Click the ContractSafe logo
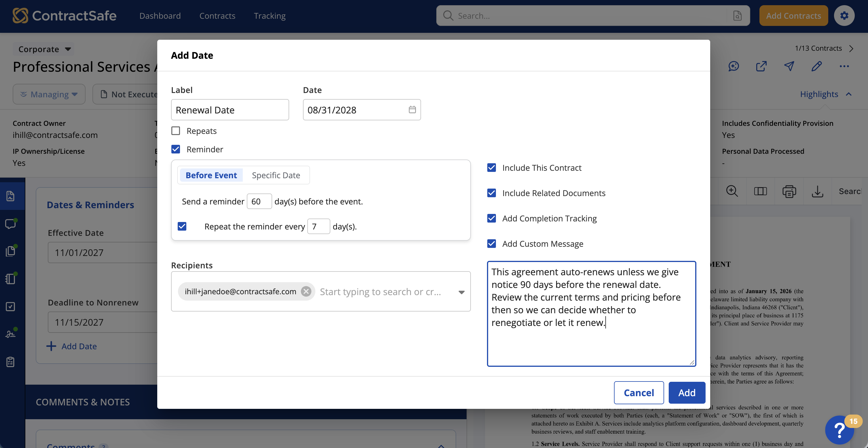868x448 pixels. coord(64,16)
